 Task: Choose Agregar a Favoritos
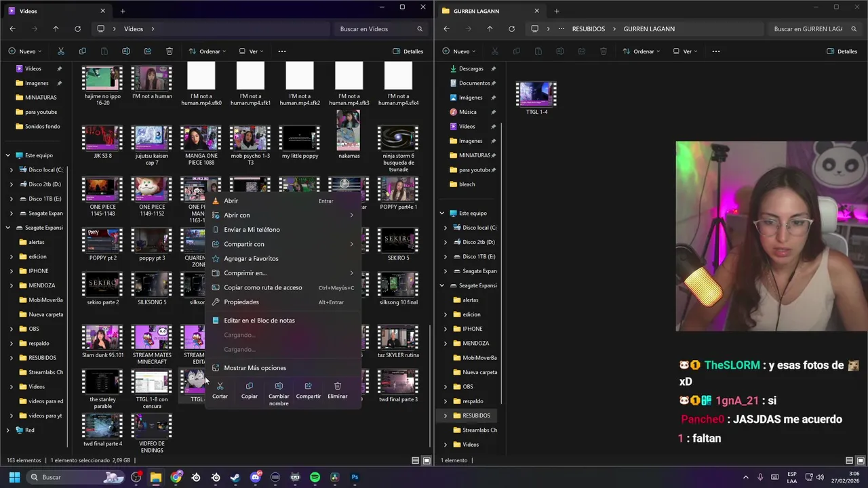(x=283, y=258)
